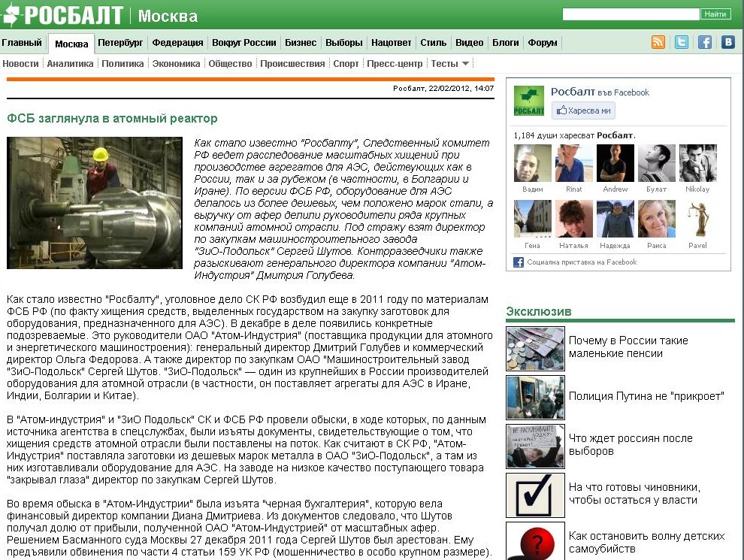Open Почему в России такие маленькие пенсии
This screenshot has width=744, height=560.
(x=628, y=347)
